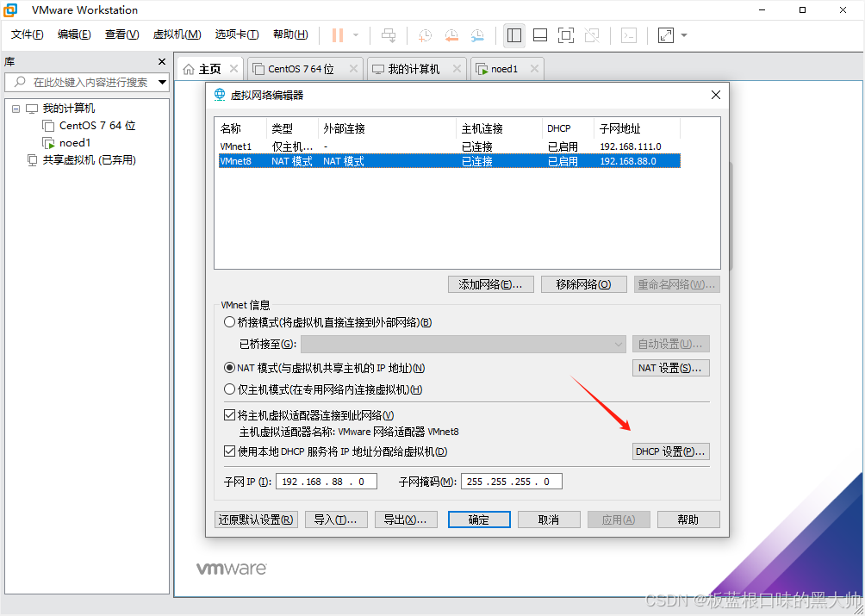Click the 子网掩码 input field
Viewport: 865px width, 616px height.
point(512,482)
